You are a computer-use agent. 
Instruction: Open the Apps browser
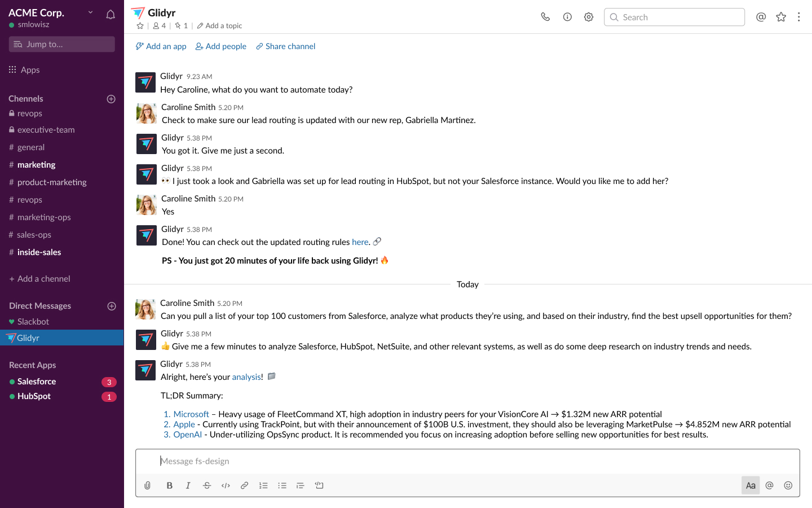(x=24, y=70)
